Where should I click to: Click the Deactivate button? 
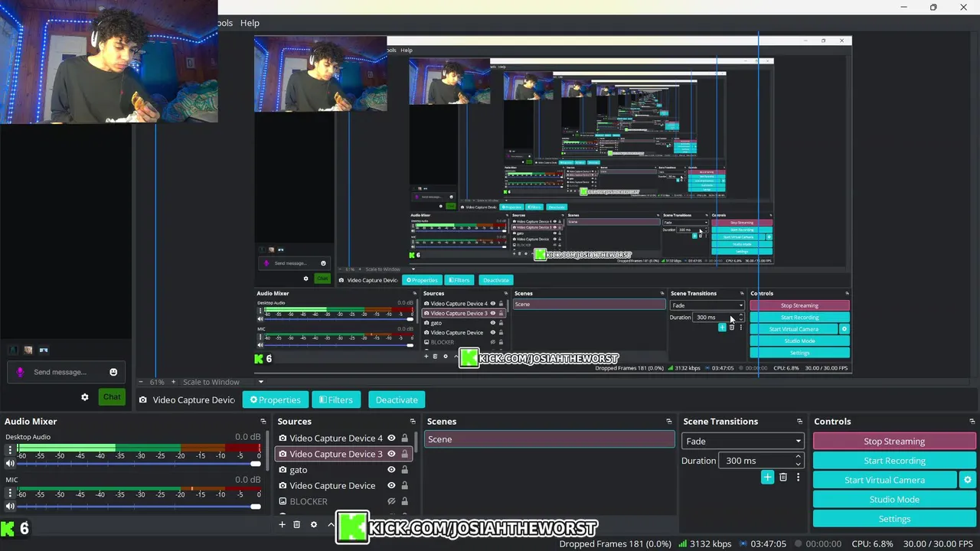click(x=397, y=399)
